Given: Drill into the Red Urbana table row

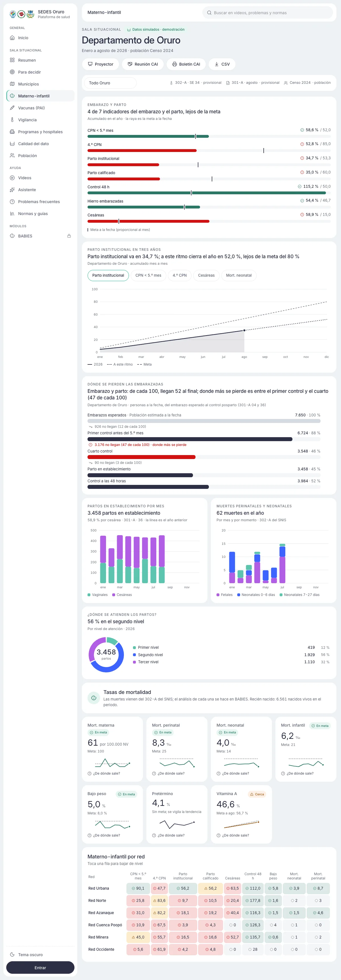Looking at the screenshot, I should (x=209, y=888).
